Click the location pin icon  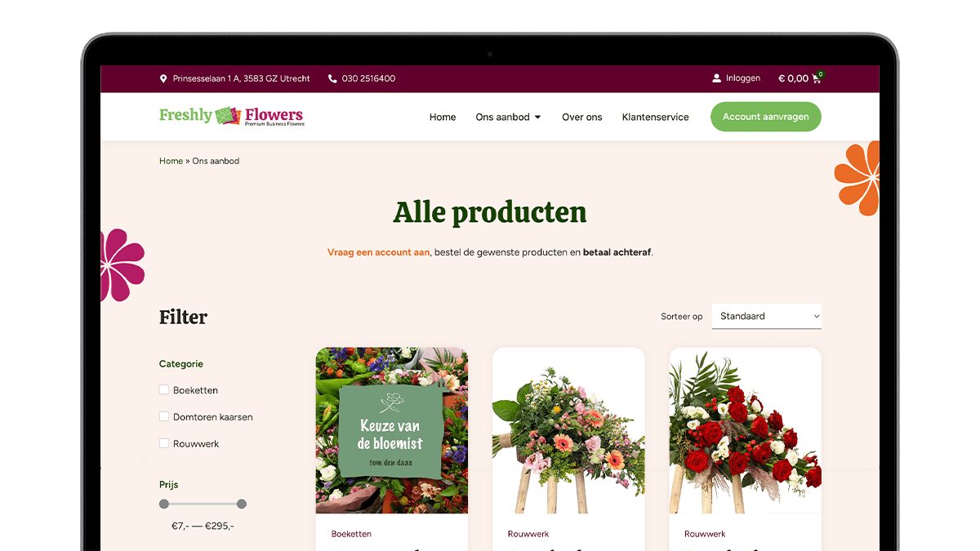(x=163, y=79)
